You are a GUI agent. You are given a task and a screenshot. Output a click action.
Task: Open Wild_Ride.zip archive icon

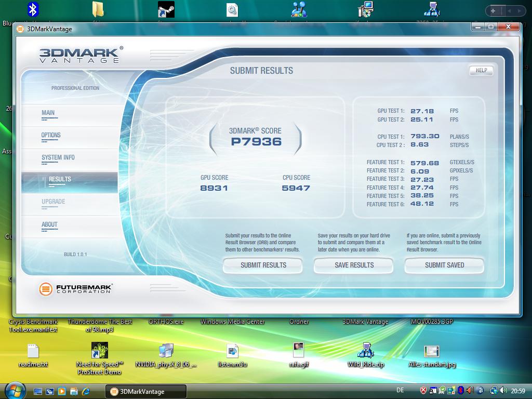pos(365,351)
